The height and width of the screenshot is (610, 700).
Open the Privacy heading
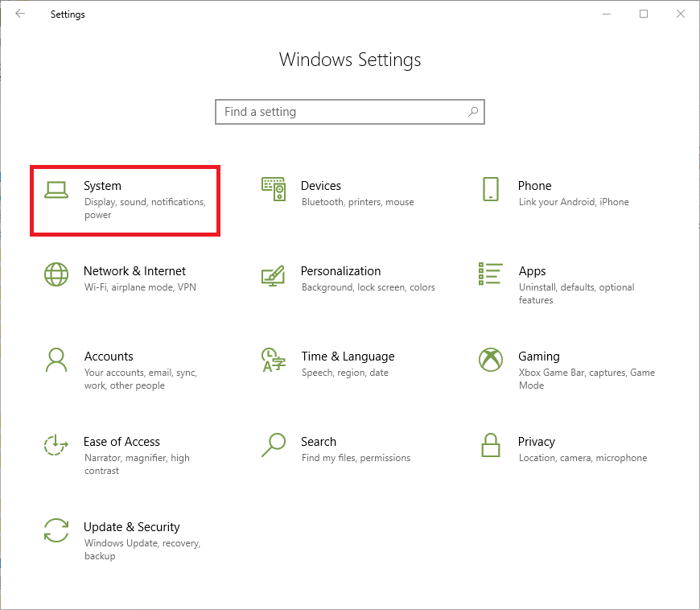[536, 442]
